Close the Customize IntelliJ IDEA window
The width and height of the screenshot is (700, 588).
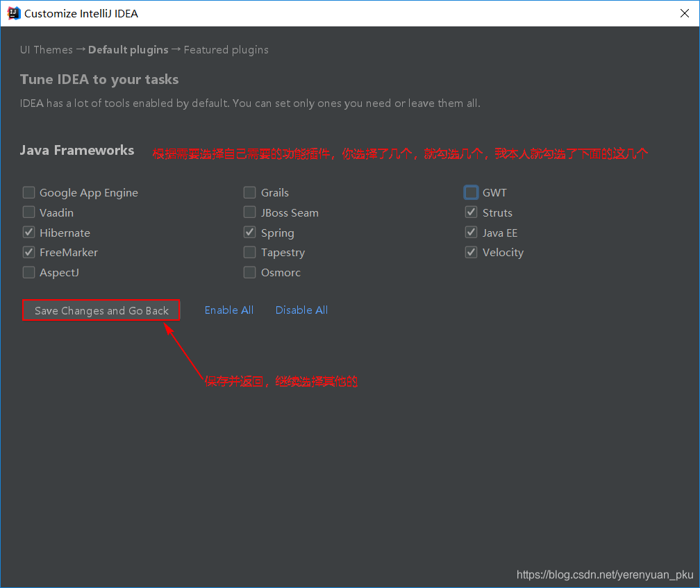[x=685, y=13]
